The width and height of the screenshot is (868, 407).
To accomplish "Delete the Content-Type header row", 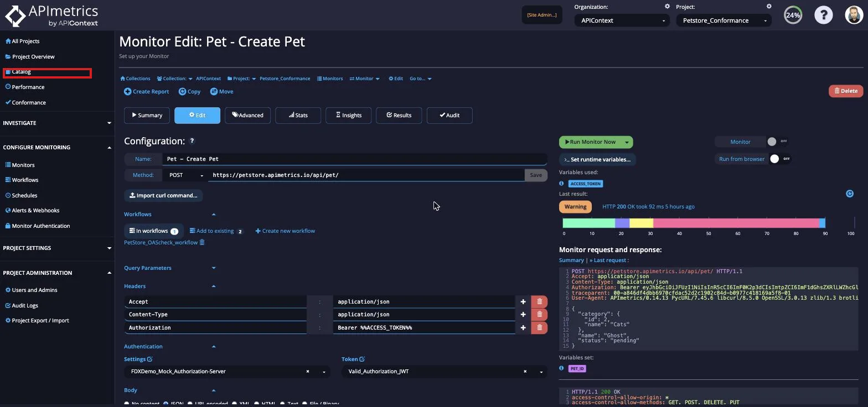I will 540,314.
